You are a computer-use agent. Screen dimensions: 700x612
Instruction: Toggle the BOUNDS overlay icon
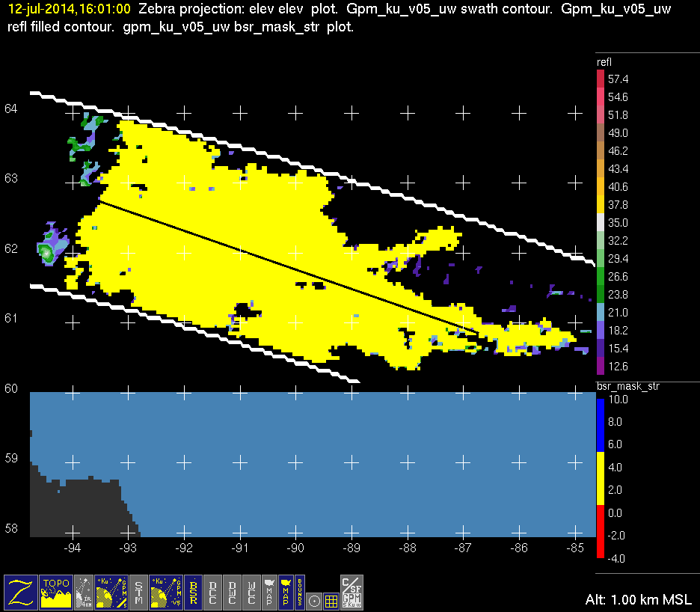(x=300, y=593)
